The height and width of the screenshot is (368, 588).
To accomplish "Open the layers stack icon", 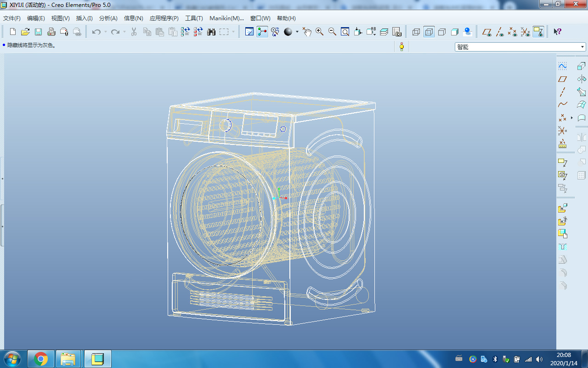I will (x=384, y=32).
